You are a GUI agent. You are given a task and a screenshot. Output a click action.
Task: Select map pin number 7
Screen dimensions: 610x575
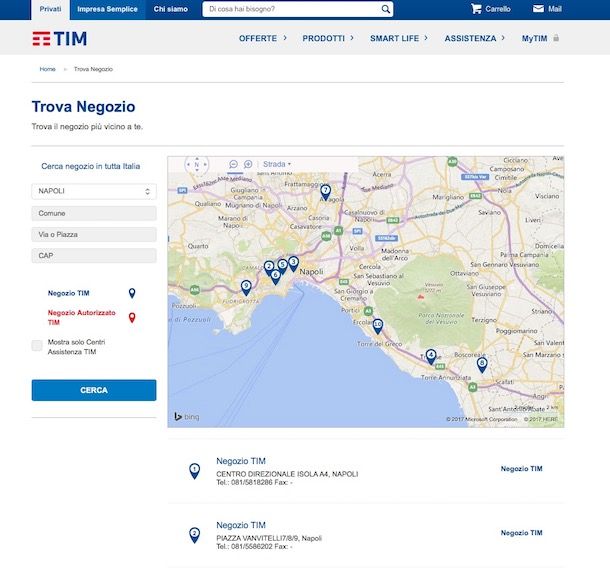326,192
